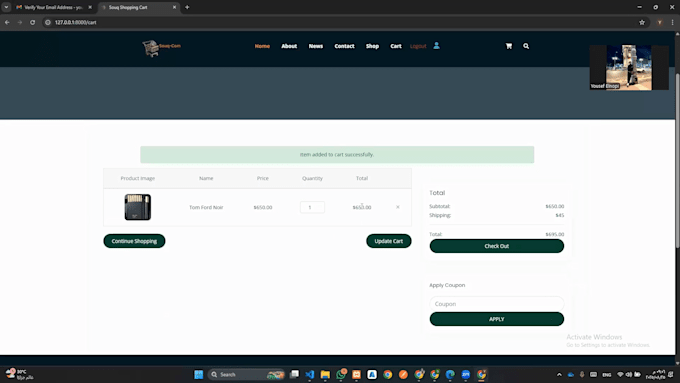Viewport: 680px width, 383px height.
Task: Click the Tom Ford Noir product thumbnail
Action: click(x=137, y=207)
